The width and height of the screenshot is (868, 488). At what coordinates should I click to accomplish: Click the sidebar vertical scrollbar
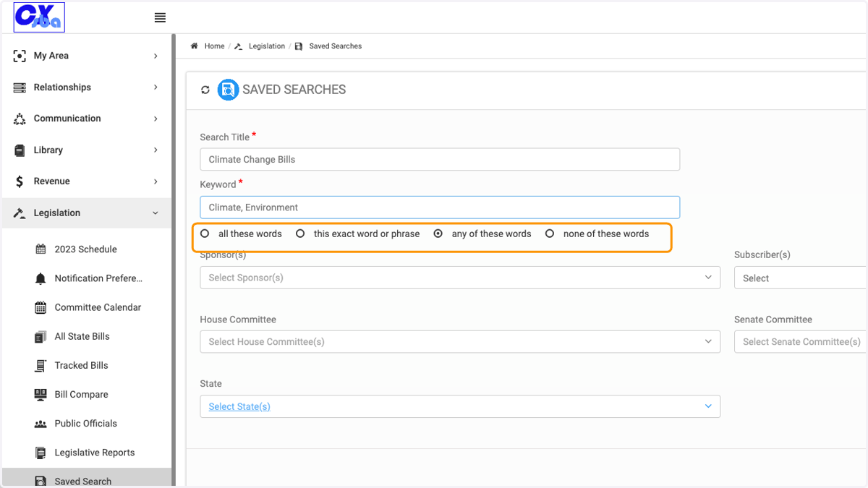174,260
